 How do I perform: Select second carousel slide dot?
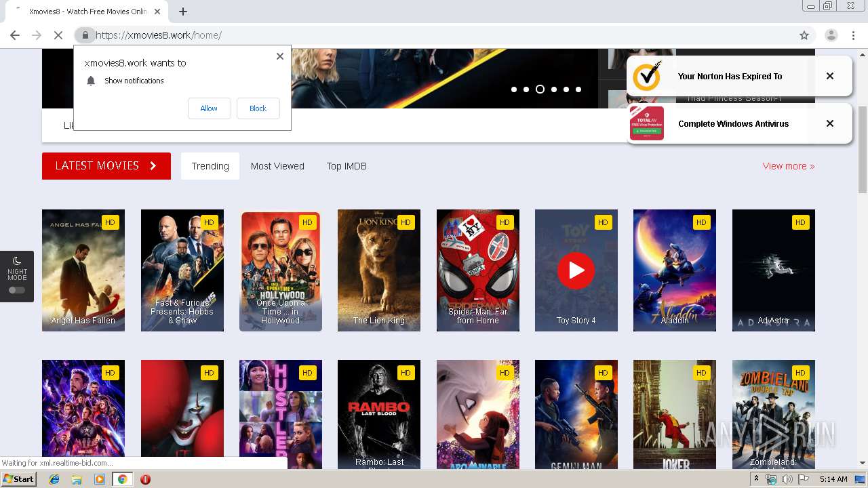(526, 89)
